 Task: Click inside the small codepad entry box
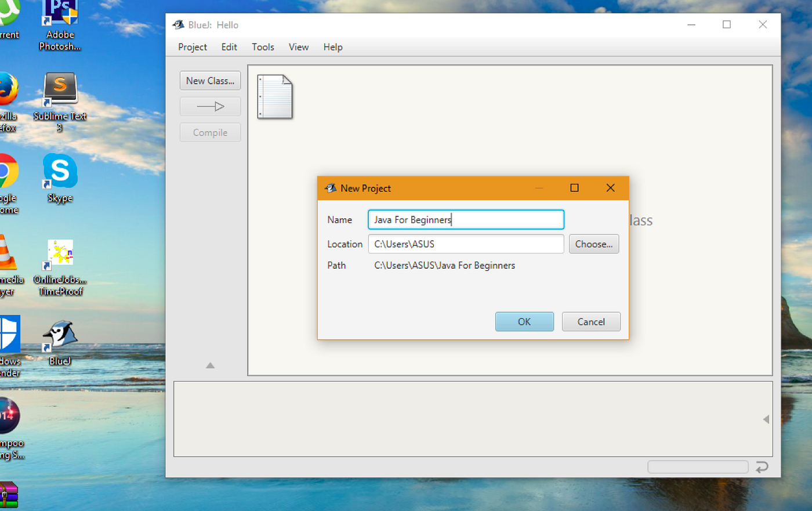pos(698,467)
